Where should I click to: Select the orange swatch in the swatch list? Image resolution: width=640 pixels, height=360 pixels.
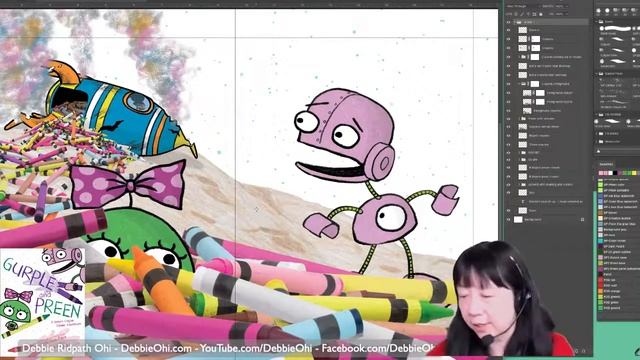(x=600, y=291)
